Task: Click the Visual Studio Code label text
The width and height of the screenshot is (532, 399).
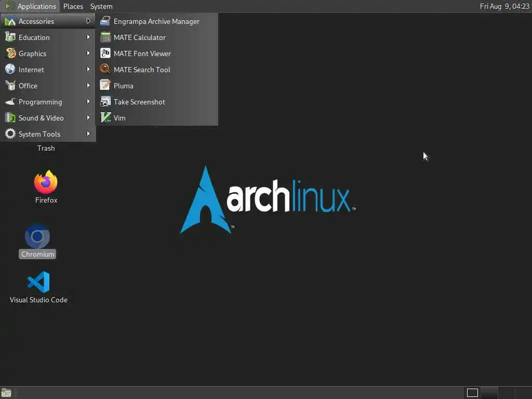Action: [x=38, y=300]
